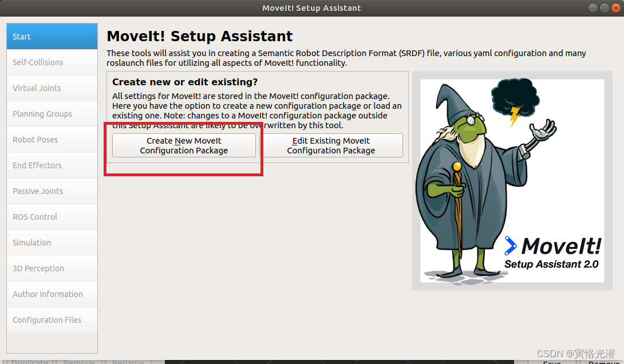The width and height of the screenshot is (624, 364).
Task: Open Planning Groups section
Action: tap(52, 114)
